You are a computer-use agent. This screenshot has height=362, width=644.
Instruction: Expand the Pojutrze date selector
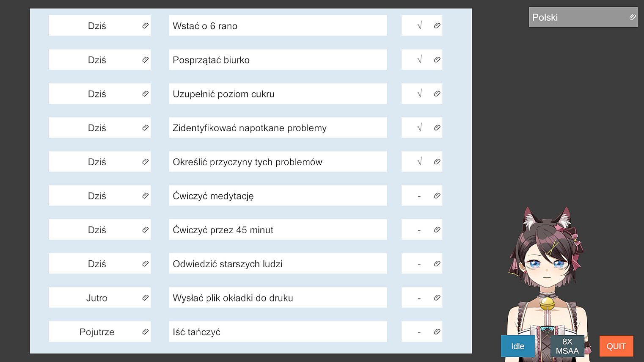click(97, 332)
